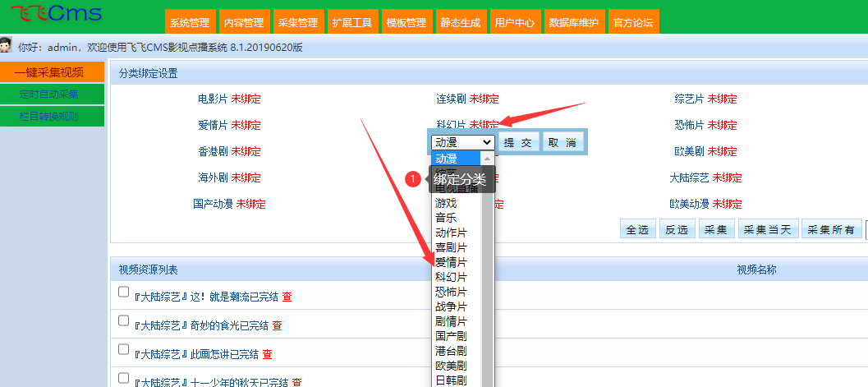Choose 科幻片 from the dropdown list
Image resolution: width=868 pixels, height=387 pixels.
point(451,277)
